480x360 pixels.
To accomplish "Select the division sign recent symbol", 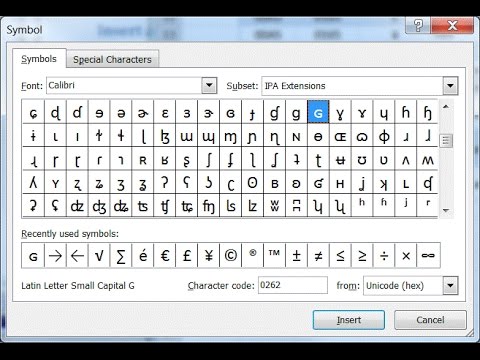I will click(x=384, y=255).
